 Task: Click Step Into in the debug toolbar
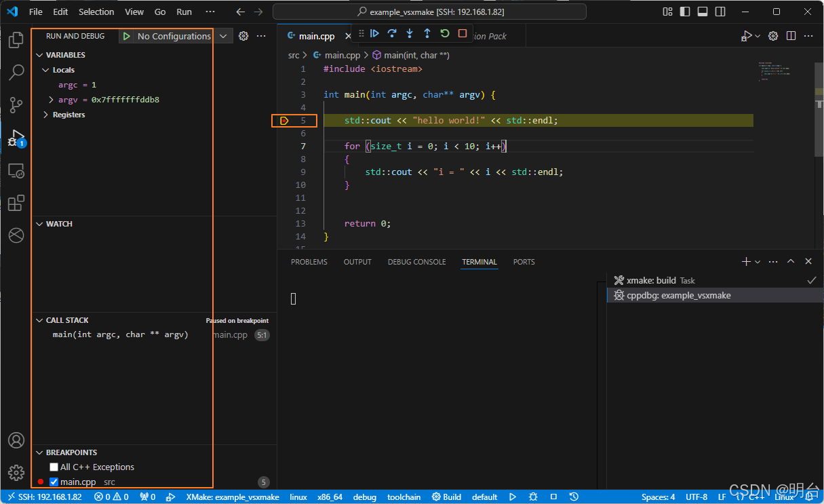pyautogui.click(x=410, y=33)
